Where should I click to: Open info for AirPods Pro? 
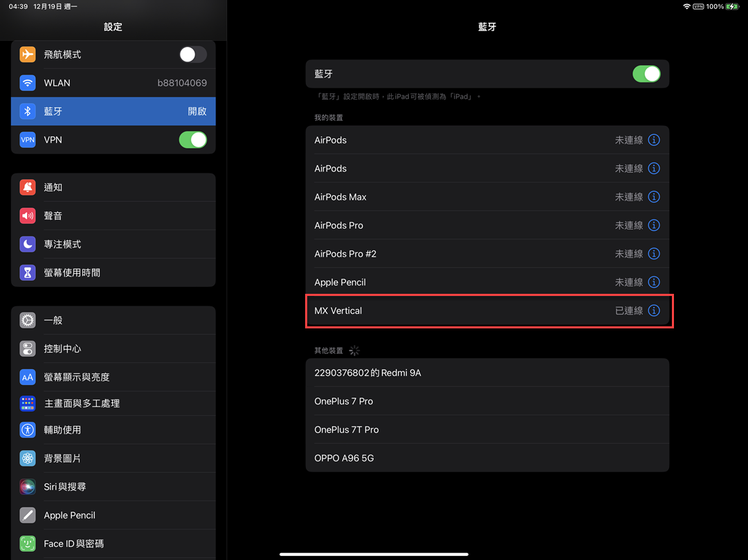(654, 225)
